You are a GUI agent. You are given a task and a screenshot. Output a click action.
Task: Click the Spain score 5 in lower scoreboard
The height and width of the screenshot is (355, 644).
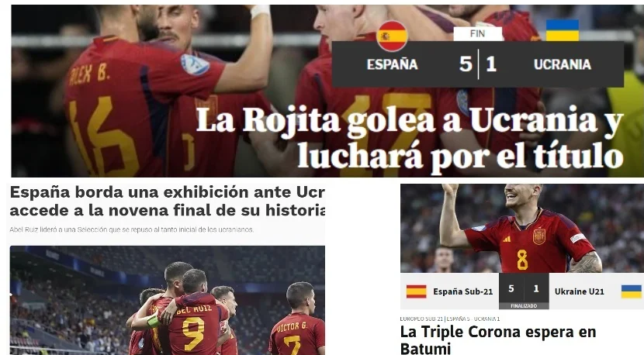(511, 288)
